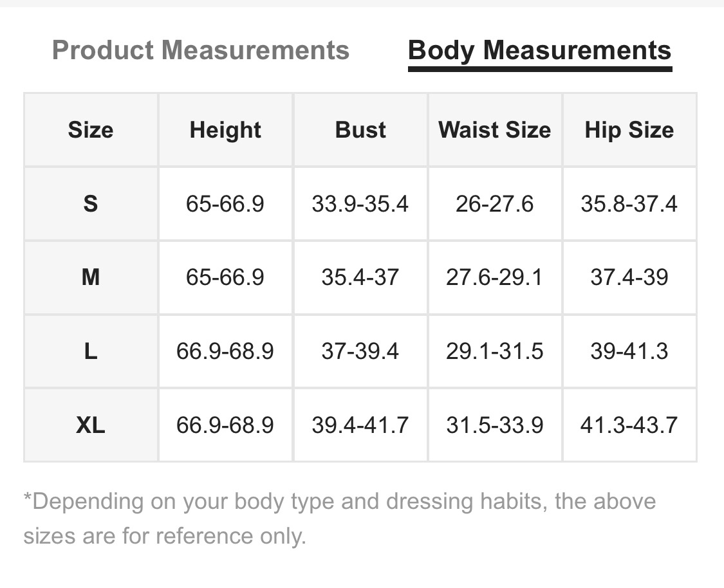Image resolution: width=724 pixels, height=588 pixels.
Task: Select the L size row label
Action: click(91, 351)
